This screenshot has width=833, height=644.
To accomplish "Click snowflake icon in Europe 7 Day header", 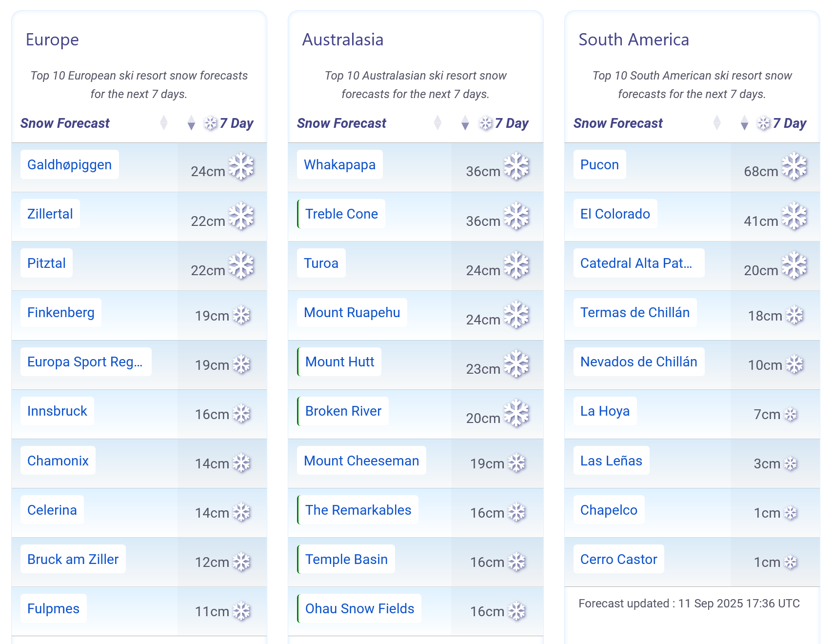I will (210, 123).
